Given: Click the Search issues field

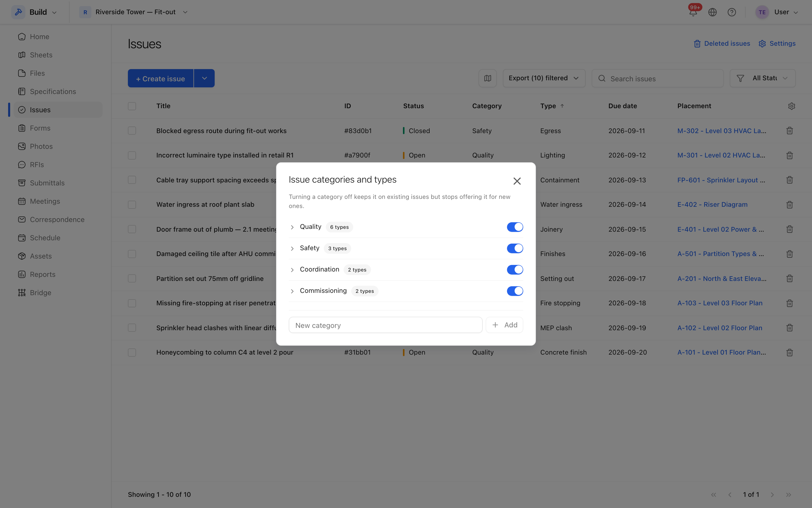Looking at the screenshot, I should pyautogui.click(x=657, y=78).
